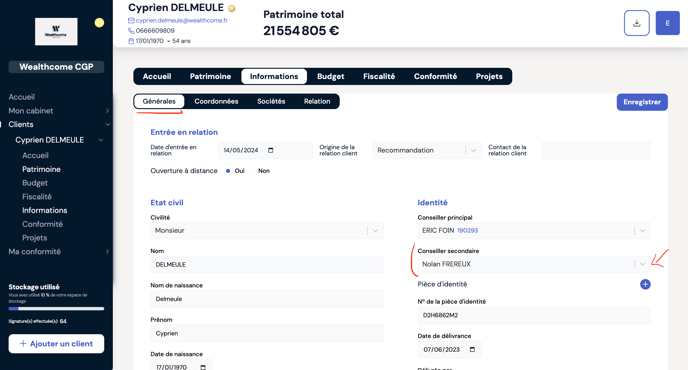Image resolution: width=688 pixels, height=370 pixels.
Task: Open calendar picker for Date de délivrance
Action: (x=472, y=349)
